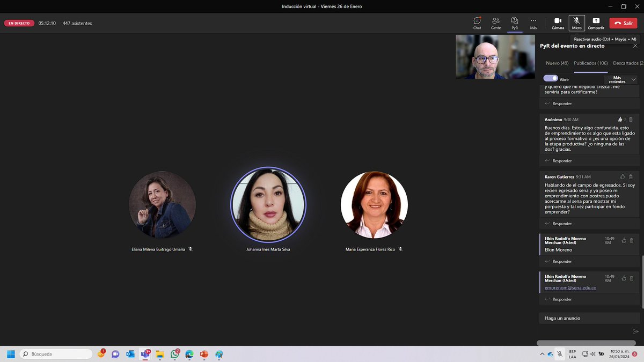Screen dimensions: 644x362
Task: Open the Chat panel
Action: (x=477, y=23)
